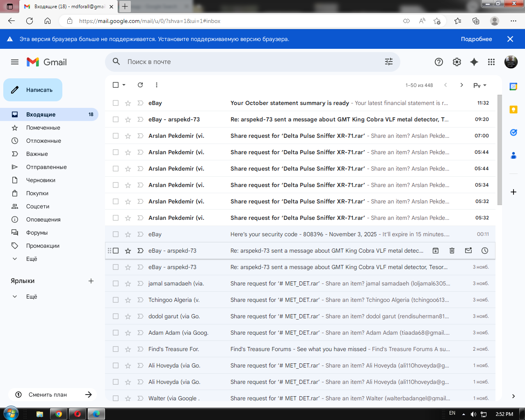Star the jamal samadaeh email
Screen dimensions: 525x420
pos(128,283)
